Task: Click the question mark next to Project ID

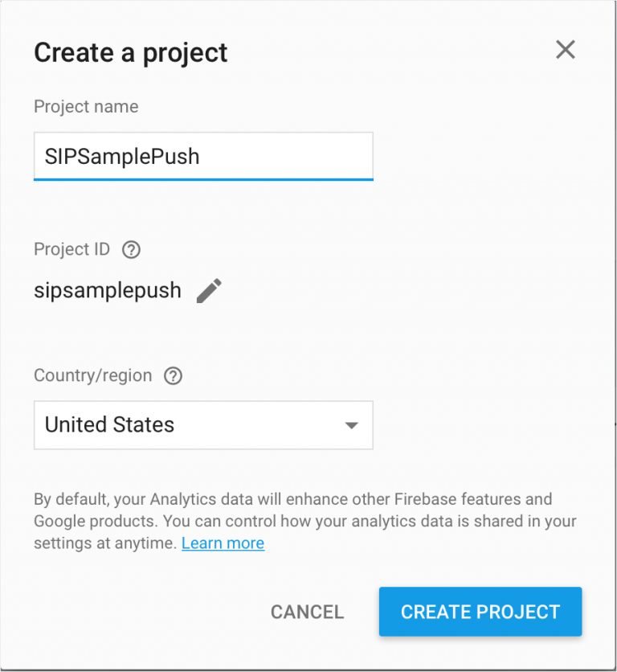Action: click(131, 250)
